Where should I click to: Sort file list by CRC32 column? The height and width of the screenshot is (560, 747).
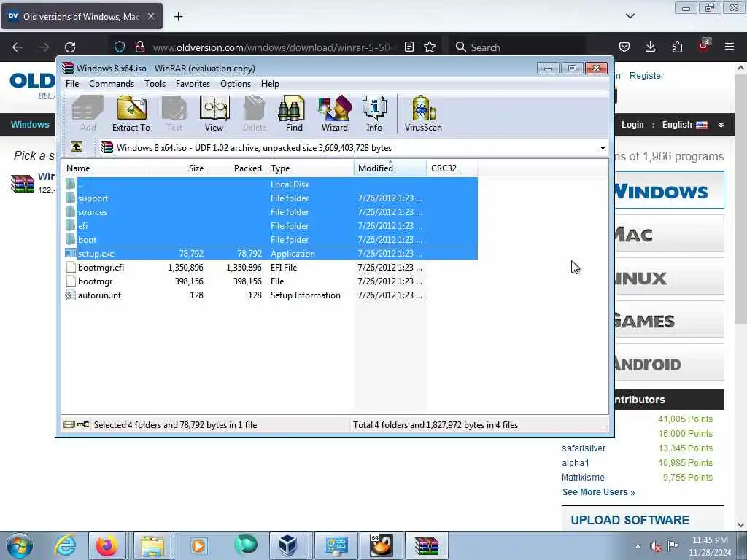452,168
